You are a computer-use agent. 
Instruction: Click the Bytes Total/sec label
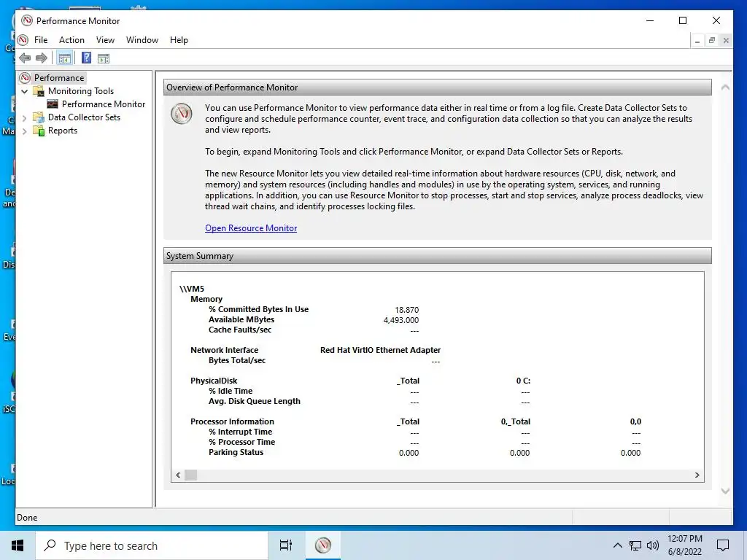click(x=237, y=360)
